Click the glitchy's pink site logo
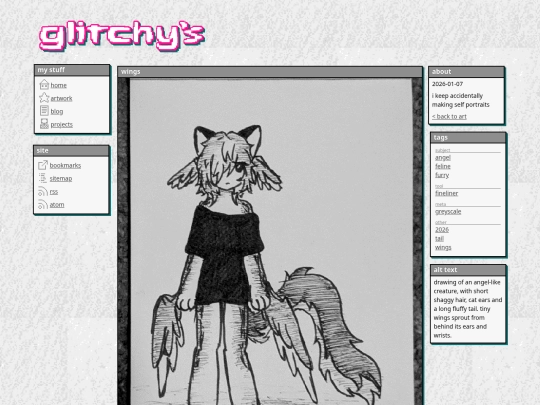Viewport: 540px width, 405px height. [122, 36]
